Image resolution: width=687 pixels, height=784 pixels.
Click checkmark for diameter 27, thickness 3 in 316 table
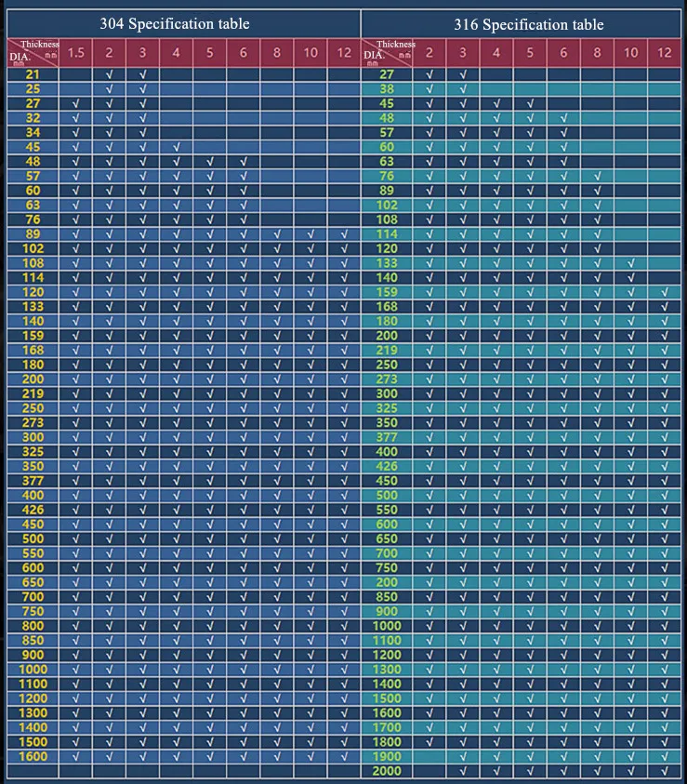coord(463,74)
